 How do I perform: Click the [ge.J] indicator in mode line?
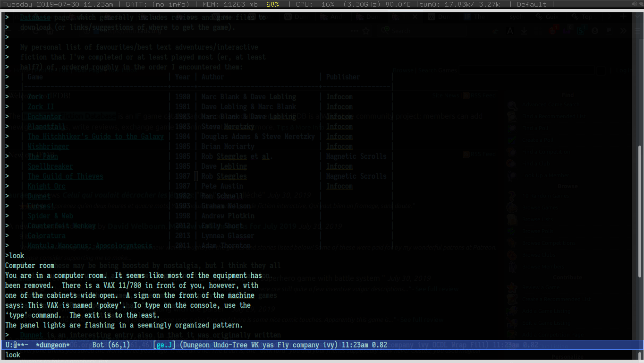click(164, 345)
